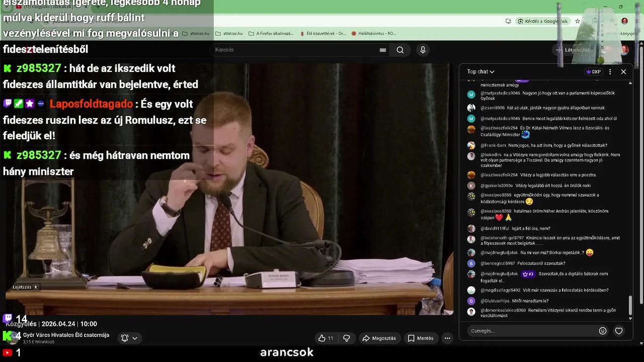Open the Élő közvetítések bookmark
This screenshot has width=644, height=362.
click(x=323, y=33)
